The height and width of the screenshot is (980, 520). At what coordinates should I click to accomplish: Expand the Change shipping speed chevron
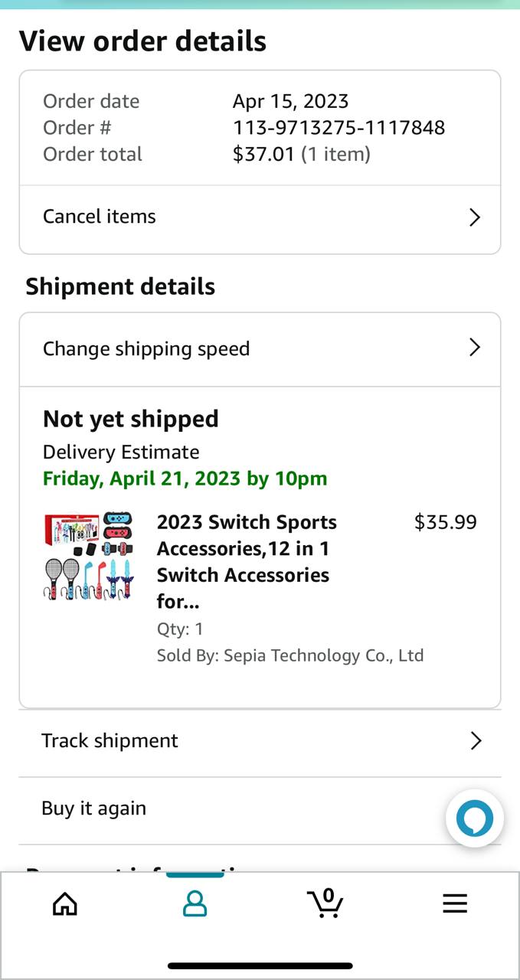click(475, 348)
